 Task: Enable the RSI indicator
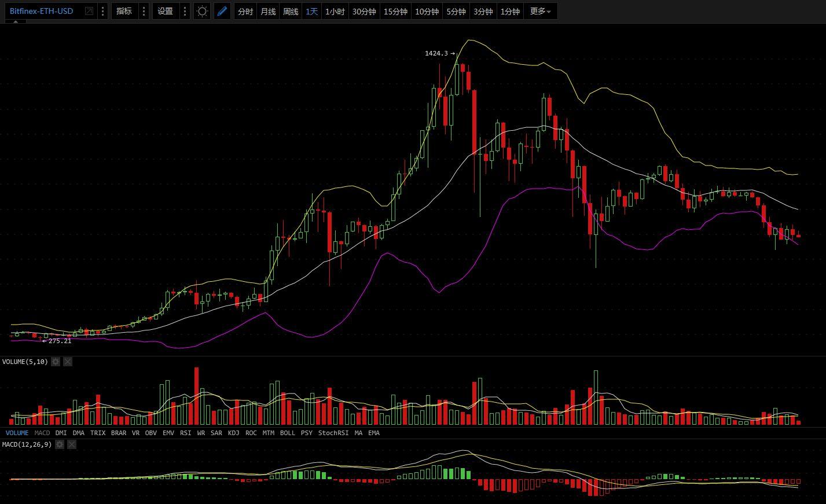(x=186, y=433)
